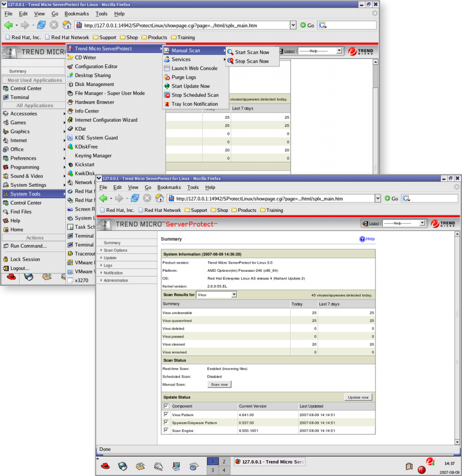Select Services entry in ServerProtect submenu
The width and height of the screenshot is (462, 476).
coord(195,59)
